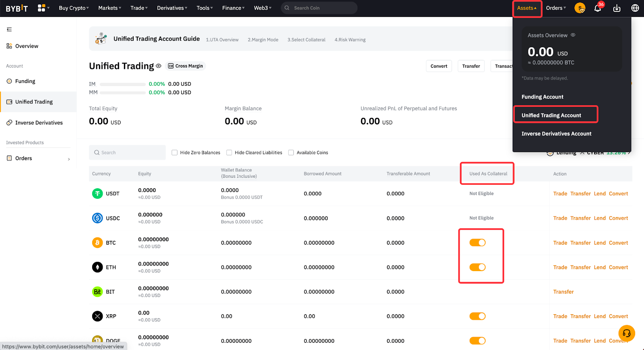Screen dimensions: 644x350
Task: Click the user profile avatar icon
Action: click(580, 8)
